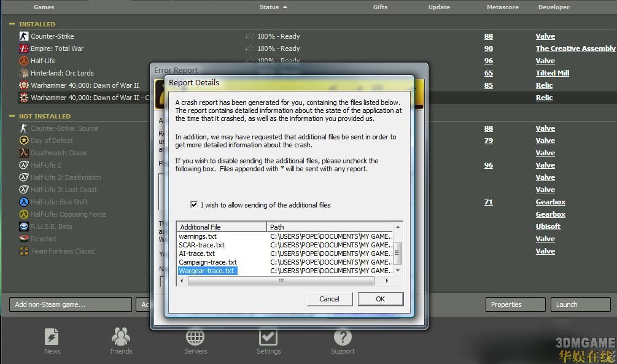Viewport: 617px width, 364px height.
Task: Open the Friends icon in bottom bar
Action: [121, 336]
